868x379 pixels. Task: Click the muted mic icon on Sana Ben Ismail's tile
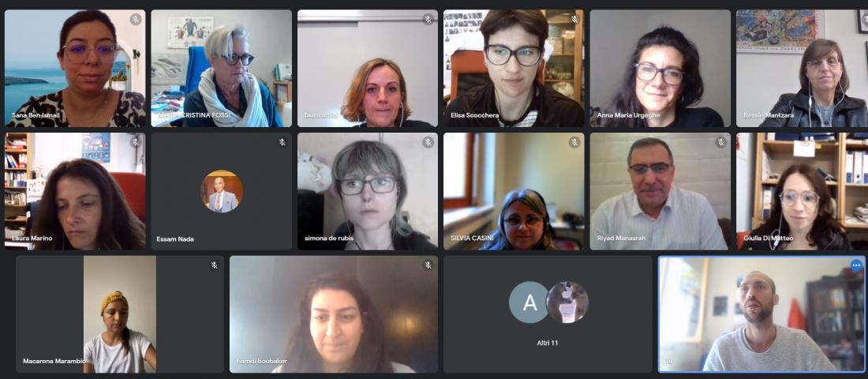pyautogui.click(x=136, y=20)
